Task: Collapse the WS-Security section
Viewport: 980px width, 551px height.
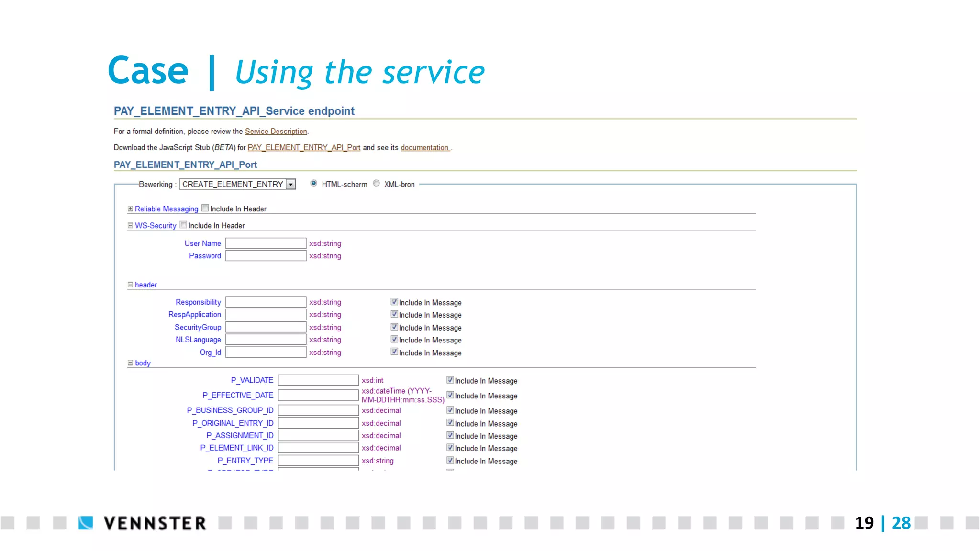Action: coord(130,225)
